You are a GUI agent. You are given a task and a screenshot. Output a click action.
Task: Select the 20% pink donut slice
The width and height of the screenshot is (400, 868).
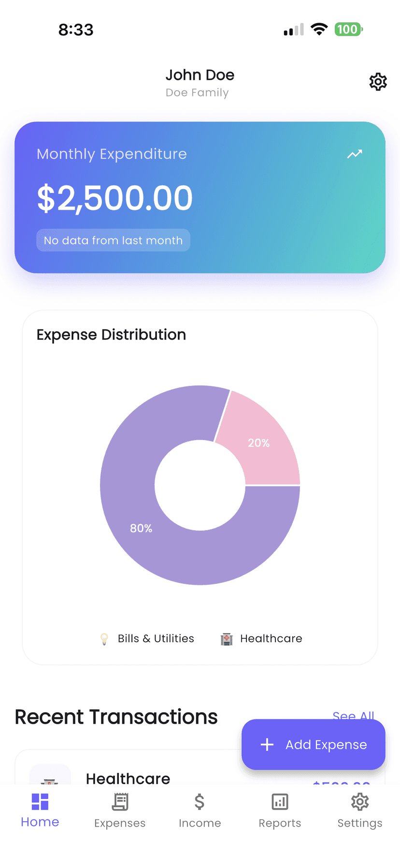(x=259, y=443)
